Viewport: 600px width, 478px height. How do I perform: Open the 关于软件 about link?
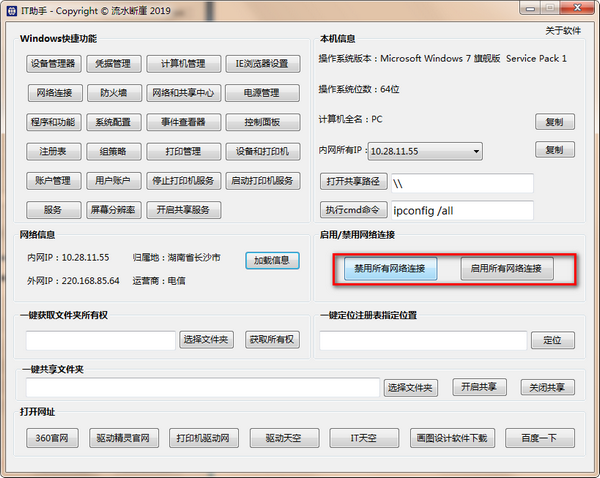(x=563, y=30)
